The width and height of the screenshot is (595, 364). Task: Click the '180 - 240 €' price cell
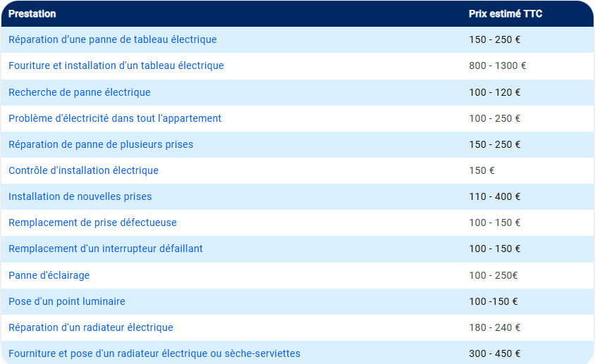coord(494,327)
